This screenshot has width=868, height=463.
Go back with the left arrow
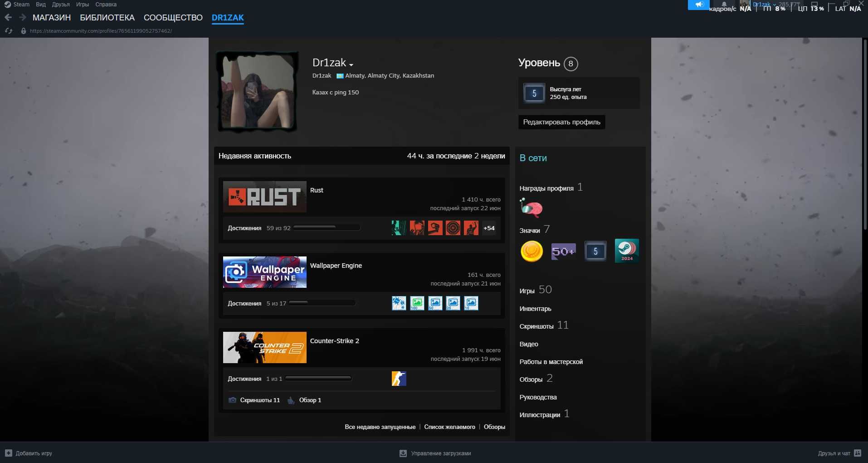tap(8, 18)
